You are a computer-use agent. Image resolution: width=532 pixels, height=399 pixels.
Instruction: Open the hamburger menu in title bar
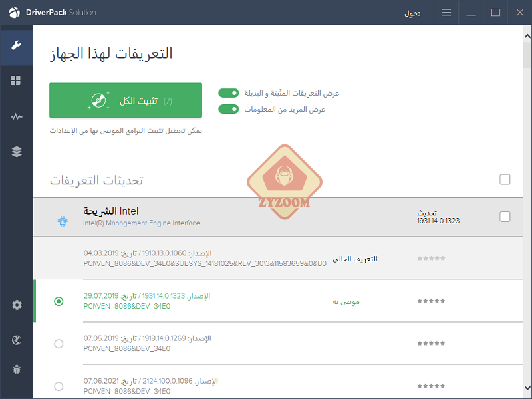(446, 13)
